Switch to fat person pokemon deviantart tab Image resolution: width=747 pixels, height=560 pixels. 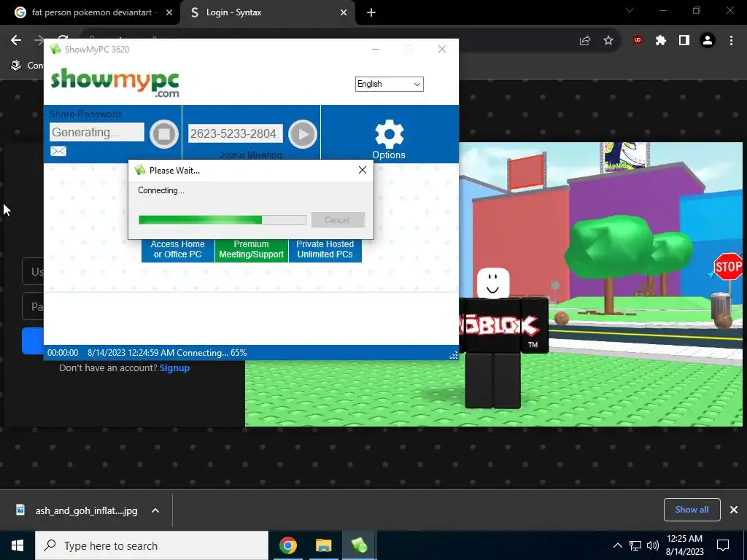click(90, 12)
